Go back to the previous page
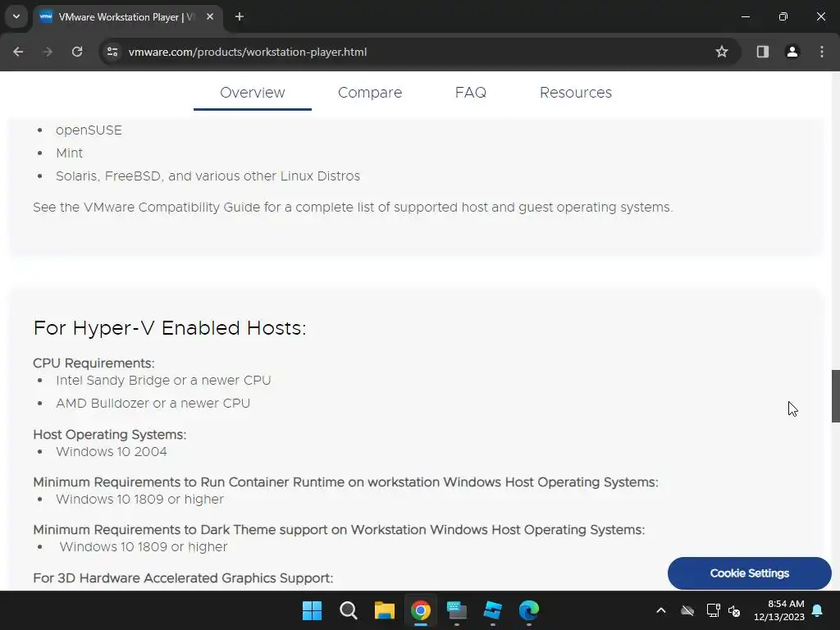The height and width of the screenshot is (630, 840). click(18, 52)
